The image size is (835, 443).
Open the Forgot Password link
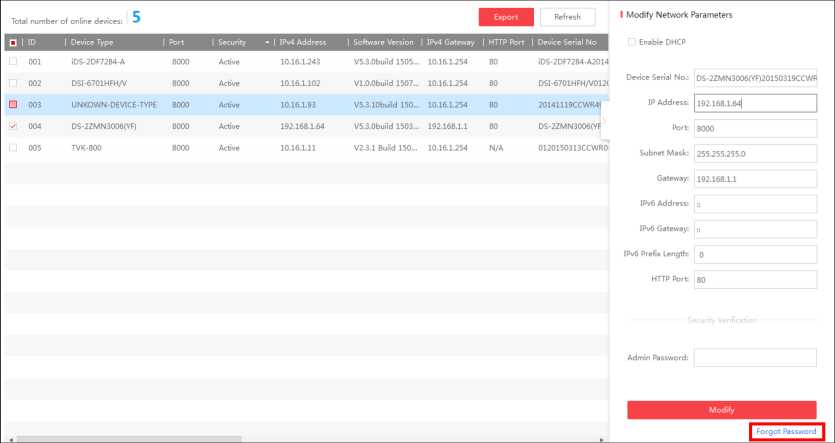click(788, 431)
